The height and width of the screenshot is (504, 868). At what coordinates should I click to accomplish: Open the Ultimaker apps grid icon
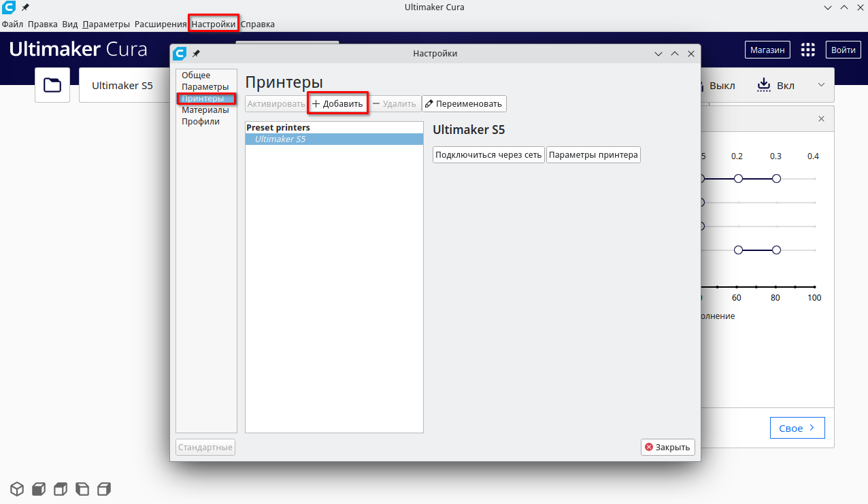coord(807,50)
